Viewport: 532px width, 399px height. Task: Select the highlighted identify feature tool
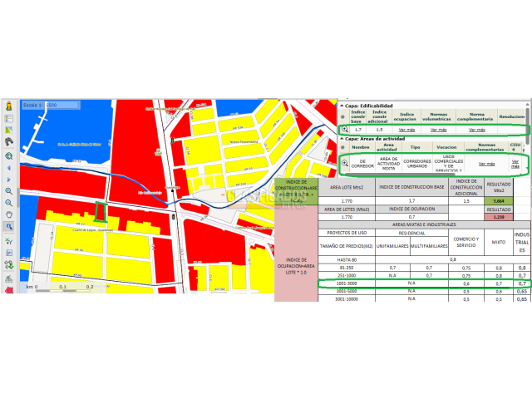coord(8,226)
